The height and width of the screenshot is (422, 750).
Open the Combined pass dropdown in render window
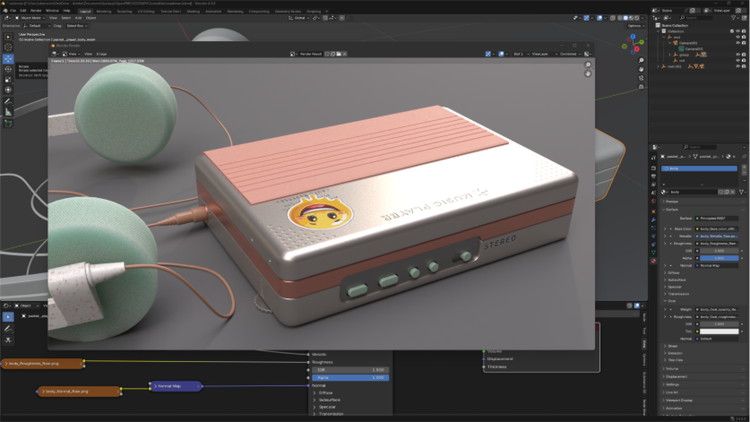point(567,54)
